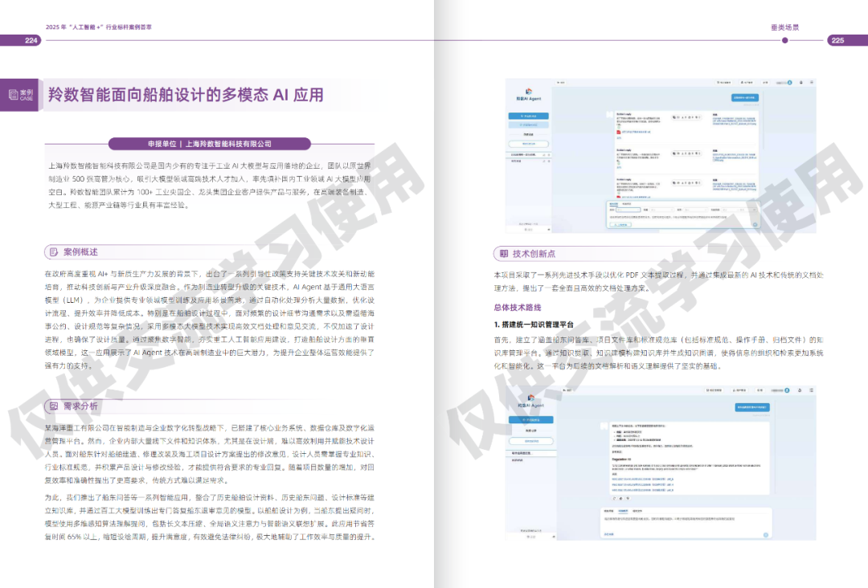Click the user avatar icon in lower screenshot
Screen dimensions: 868x588
tap(787, 390)
